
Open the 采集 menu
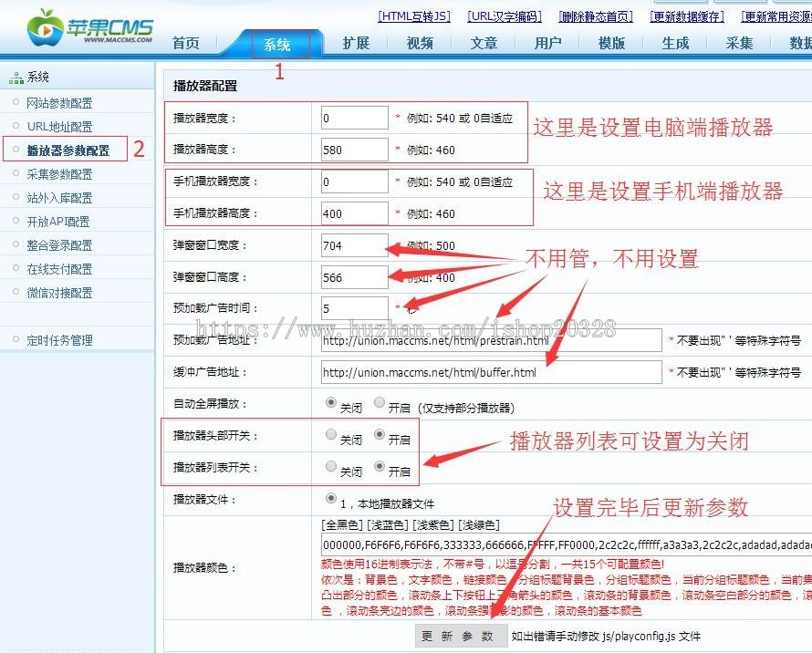coord(738,42)
